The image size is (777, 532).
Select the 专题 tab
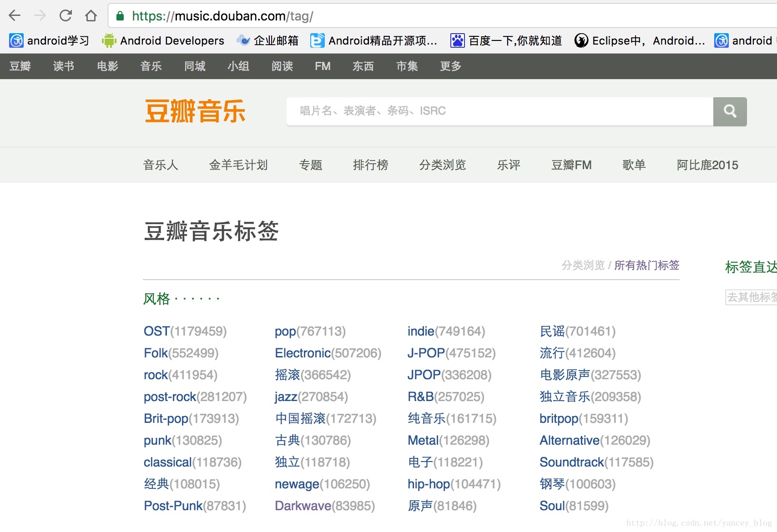[311, 165]
